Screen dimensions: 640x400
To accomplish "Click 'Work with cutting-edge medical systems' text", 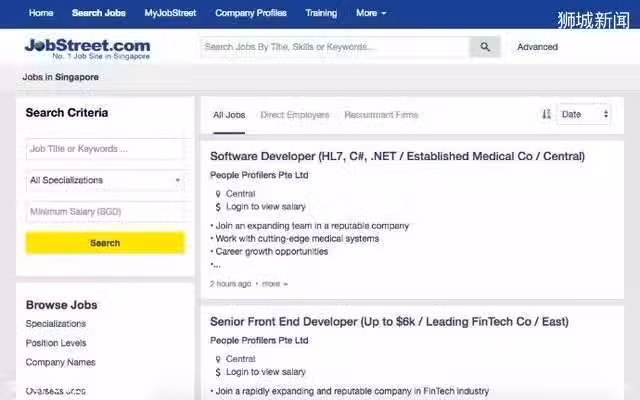I will (x=297, y=239).
